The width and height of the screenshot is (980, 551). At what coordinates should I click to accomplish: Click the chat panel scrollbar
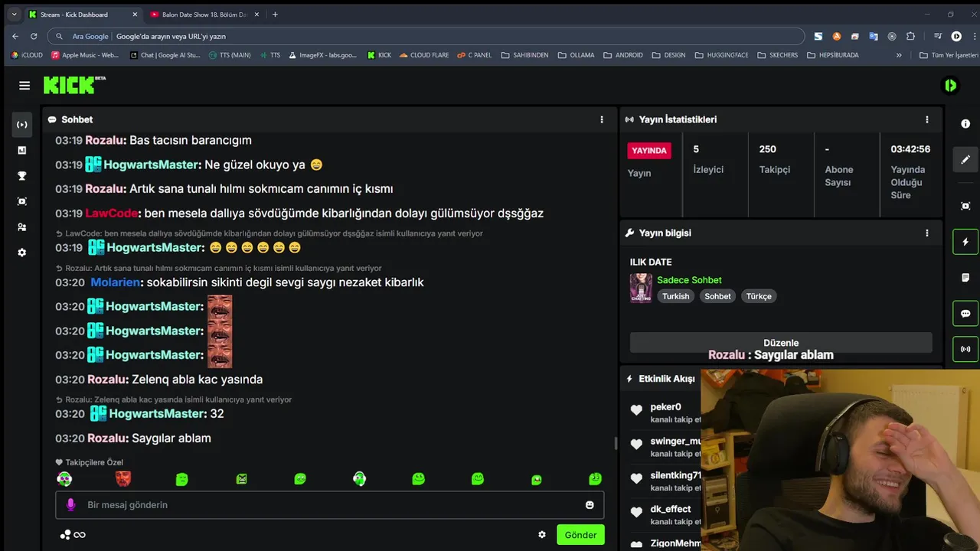616,443
